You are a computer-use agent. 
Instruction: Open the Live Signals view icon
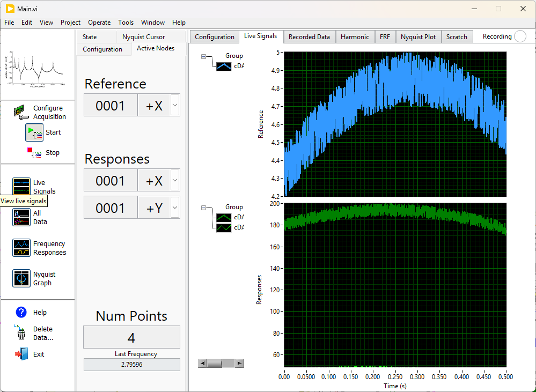click(x=21, y=187)
